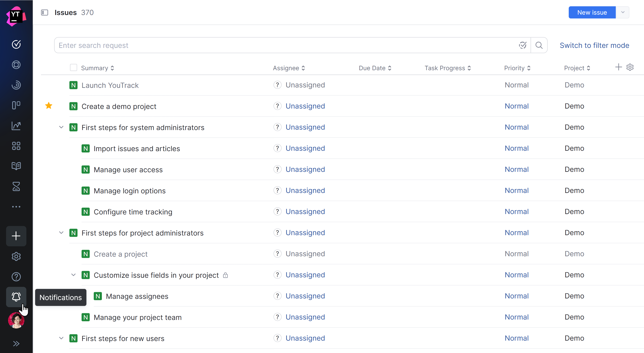Open the Knowledge Base book icon
This screenshot has width=644, height=353.
tap(16, 166)
